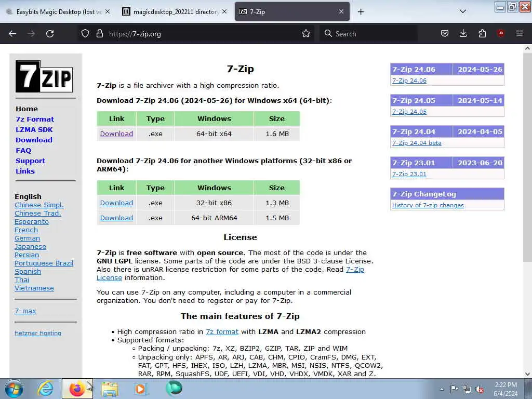Close the Easybits Magic Desktop tab
The width and height of the screenshot is (532, 399).
pyautogui.click(x=108, y=11)
